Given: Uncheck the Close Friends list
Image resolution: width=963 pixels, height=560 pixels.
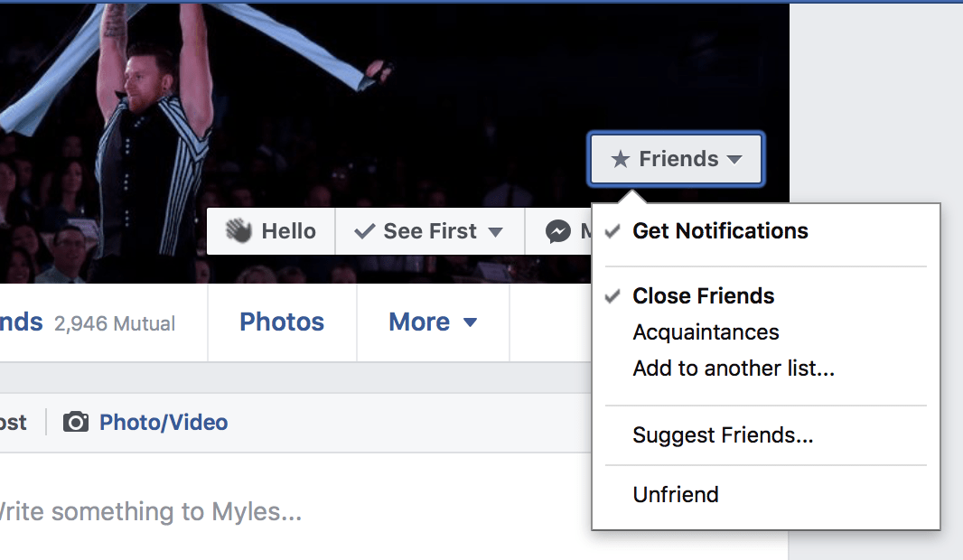Looking at the screenshot, I should pyautogui.click(x=703, y=296).
